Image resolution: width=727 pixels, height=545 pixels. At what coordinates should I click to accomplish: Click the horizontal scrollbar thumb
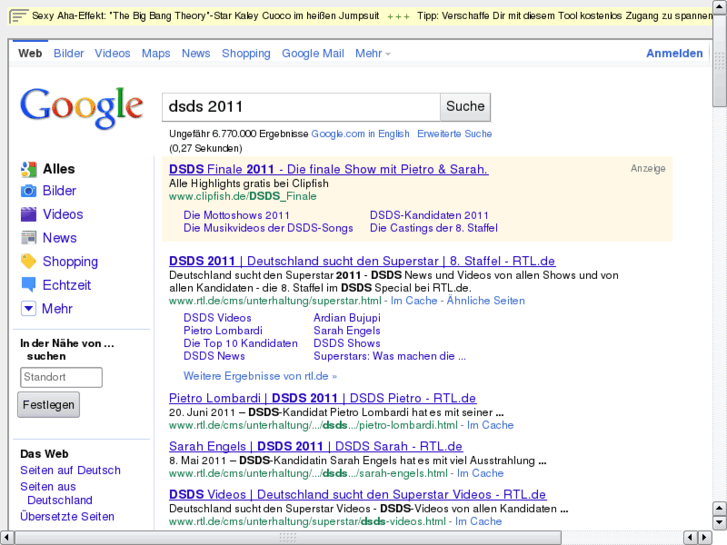pos(287,538)
